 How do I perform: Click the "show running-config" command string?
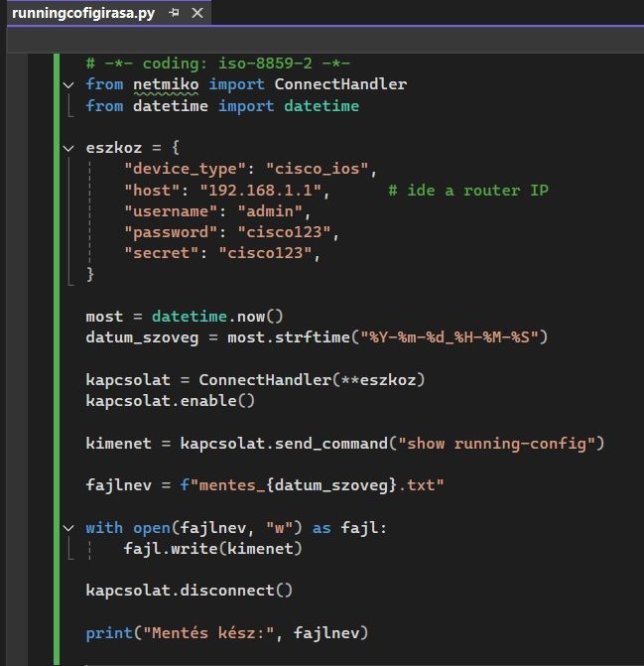pos(496,444)
